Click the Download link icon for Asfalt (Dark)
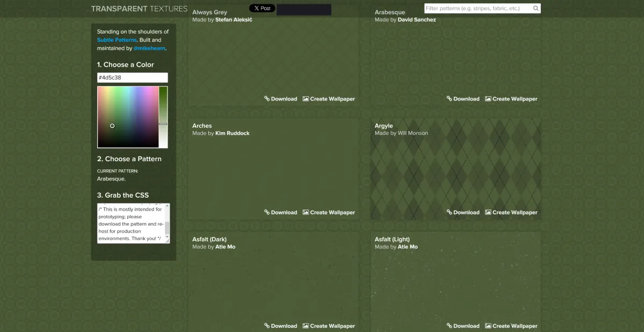 (267, 326)
